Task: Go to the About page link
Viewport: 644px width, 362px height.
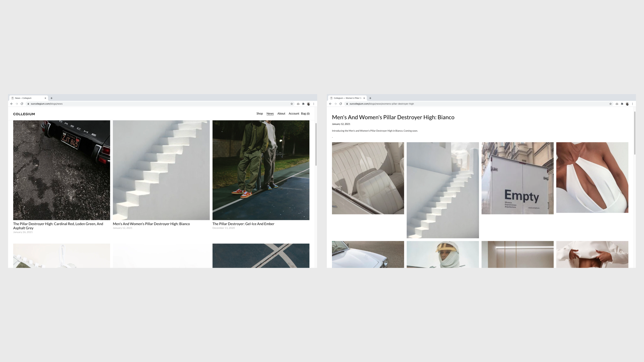Action: 281,114
